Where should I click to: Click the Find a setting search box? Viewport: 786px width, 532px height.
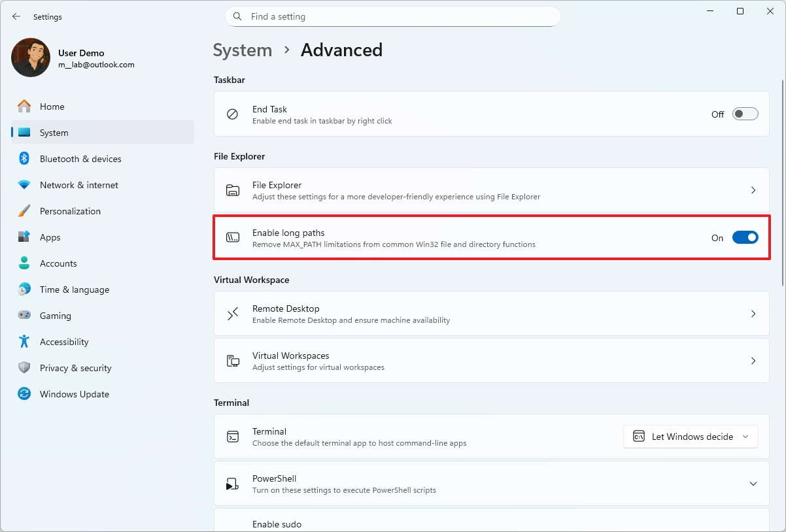pyautogui.click(x=392, y=16)
